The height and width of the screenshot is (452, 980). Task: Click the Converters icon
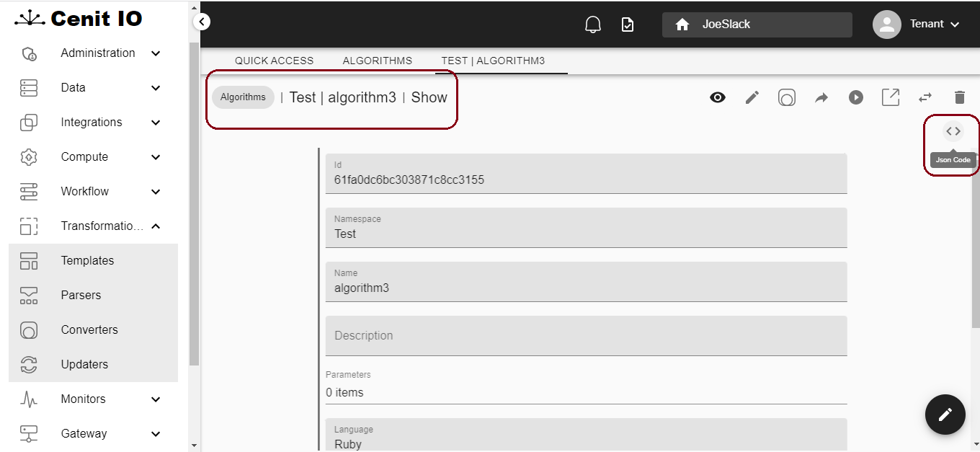[29, 330]
